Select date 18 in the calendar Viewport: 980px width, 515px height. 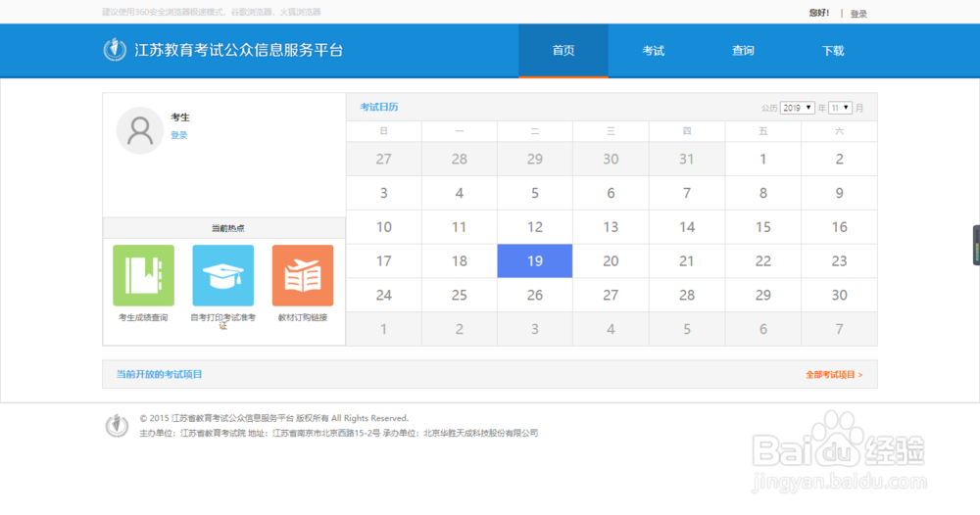click(460, 261)
